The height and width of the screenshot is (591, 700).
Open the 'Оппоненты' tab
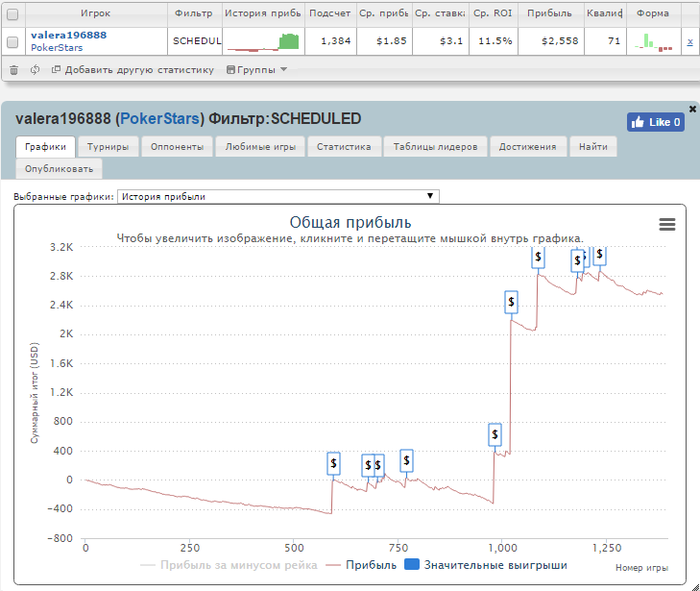coord(177,147)
